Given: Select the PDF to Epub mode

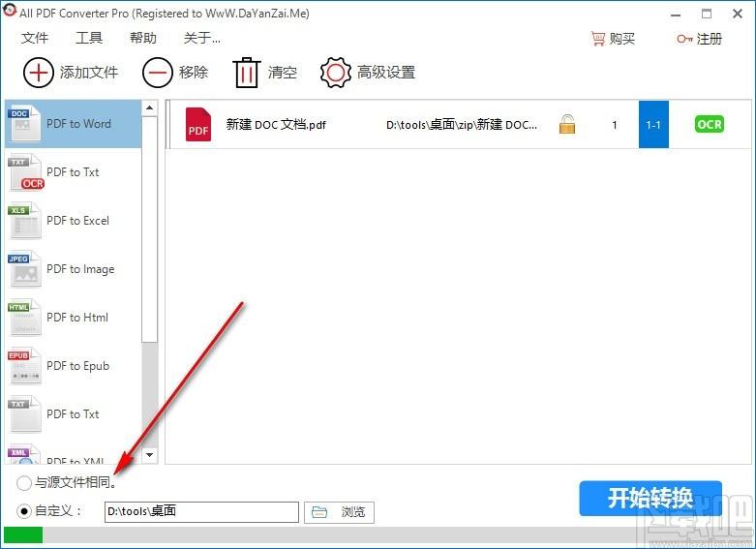Looking at the screenshot, I should tap(73, 366).
